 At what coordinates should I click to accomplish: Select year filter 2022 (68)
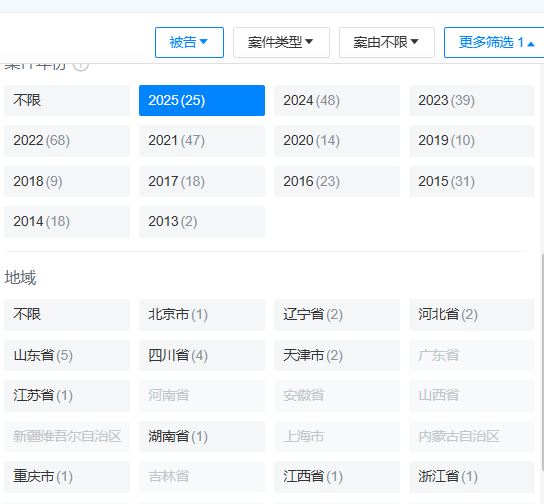[67, 141]
